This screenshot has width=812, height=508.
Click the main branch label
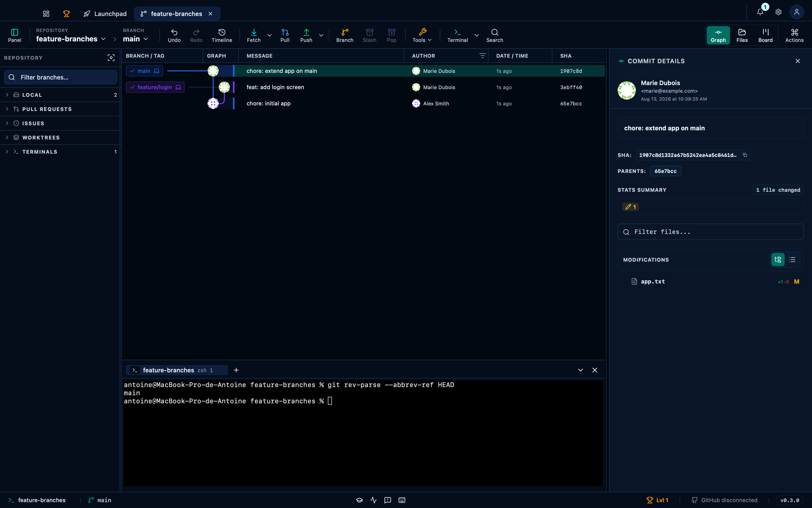(145, 71)
